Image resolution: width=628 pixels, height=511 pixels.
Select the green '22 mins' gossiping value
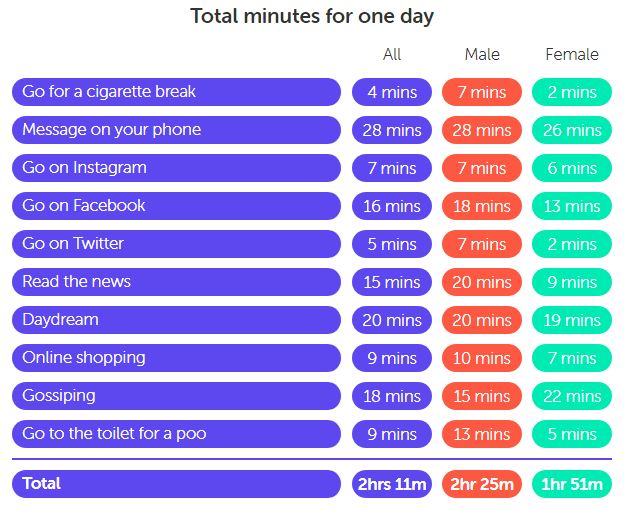pyautogui.click(x=572, y=396)
